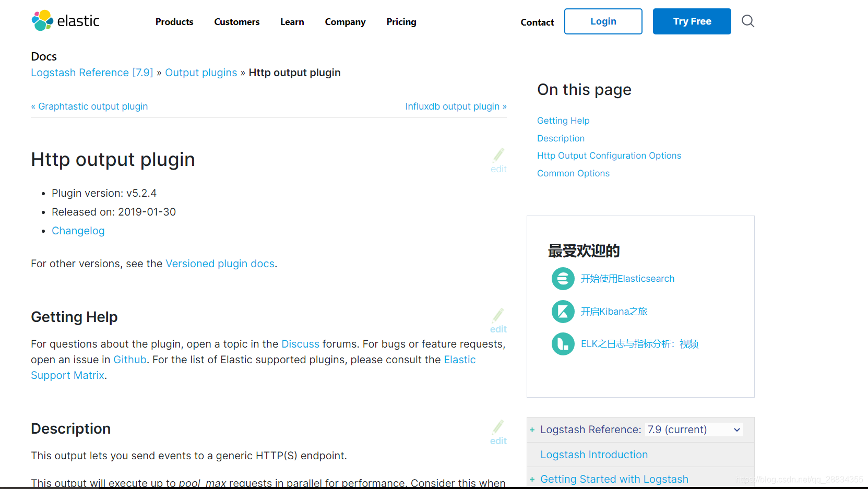This screenshot has width=868, height=489.
Task: Select the Elasticsearch icon in the popular sidebar
Action: (x=563, y=279)
